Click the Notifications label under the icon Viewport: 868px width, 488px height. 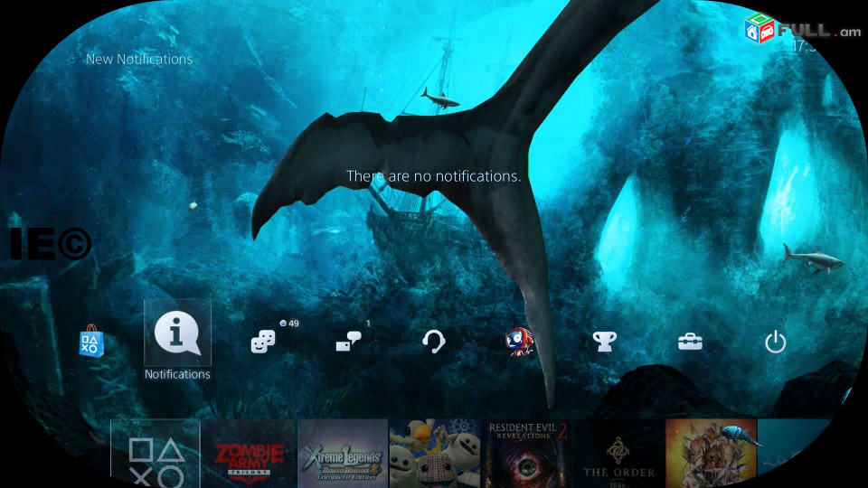177,374
